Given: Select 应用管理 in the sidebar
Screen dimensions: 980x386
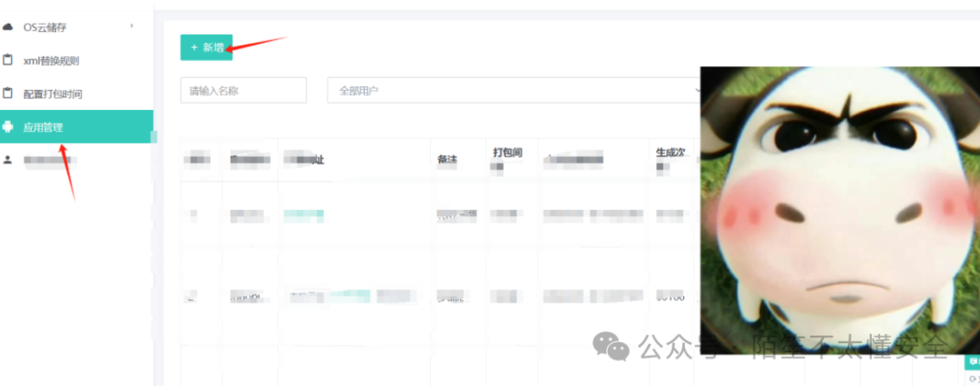Looking at the screenshot, I should (76, 127).
